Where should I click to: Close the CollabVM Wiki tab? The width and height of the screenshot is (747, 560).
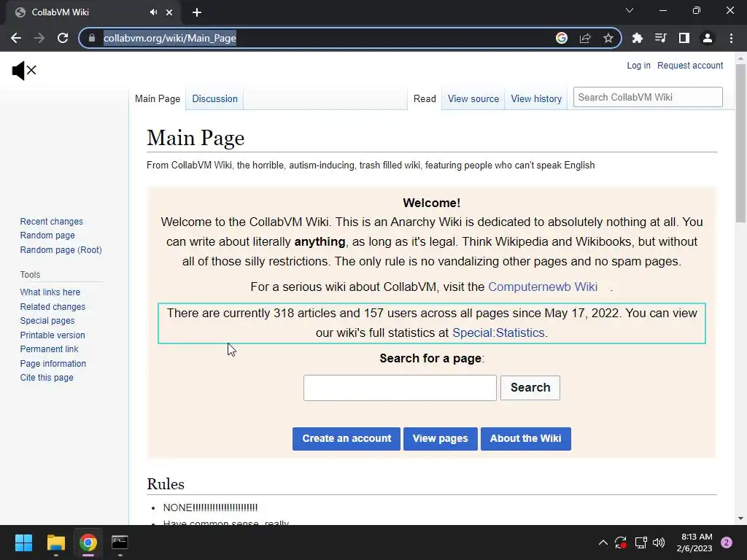point(169,12)
